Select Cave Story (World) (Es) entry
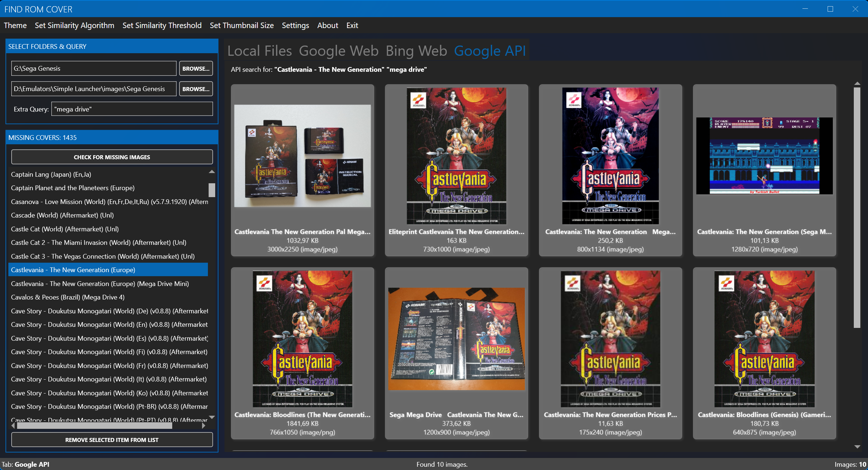This screenshot has height=470, width=868. pos(108,338)
